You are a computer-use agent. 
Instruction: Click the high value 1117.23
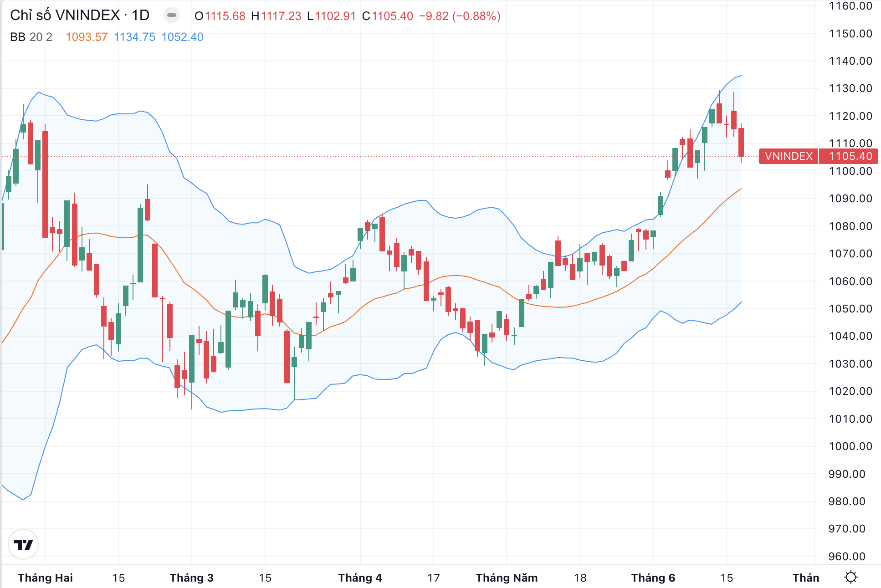[x=281, y=16]
